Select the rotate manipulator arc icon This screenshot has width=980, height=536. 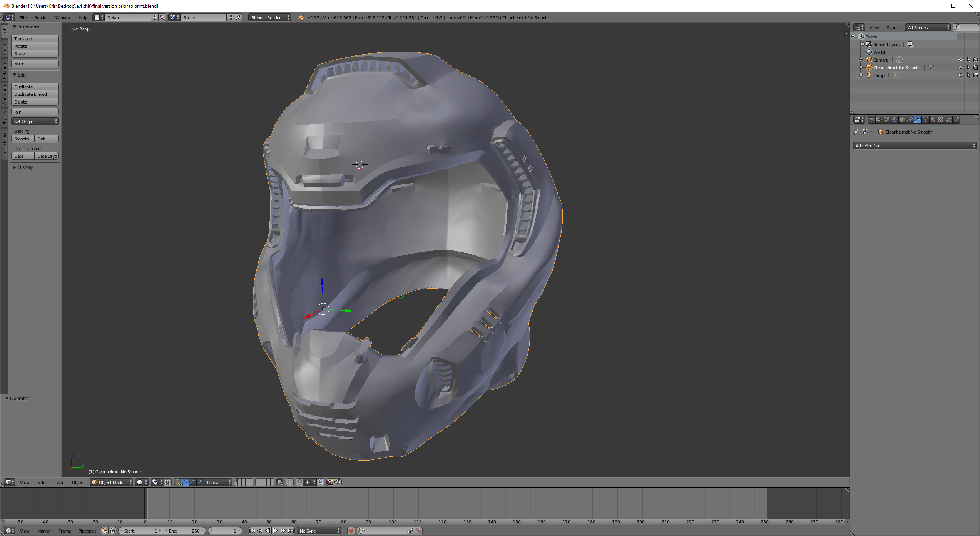coord(192,482)
